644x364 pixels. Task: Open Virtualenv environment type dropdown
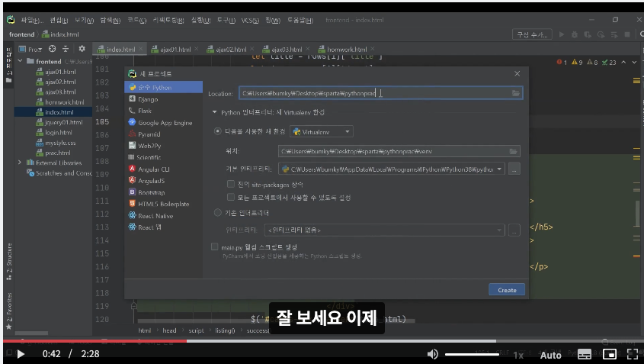(x=321, y=131)
